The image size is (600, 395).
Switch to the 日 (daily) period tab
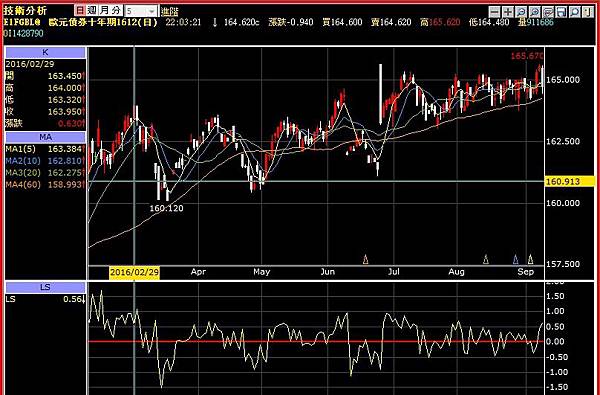[80, 11]
